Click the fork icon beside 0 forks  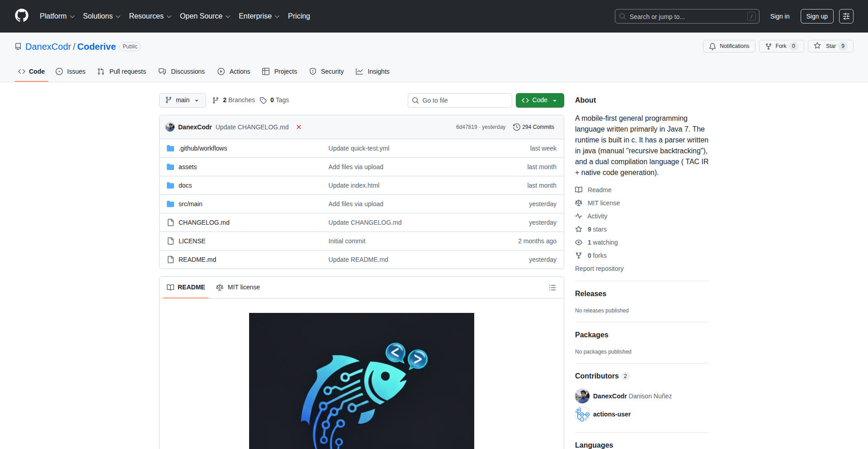click(579, 255)
